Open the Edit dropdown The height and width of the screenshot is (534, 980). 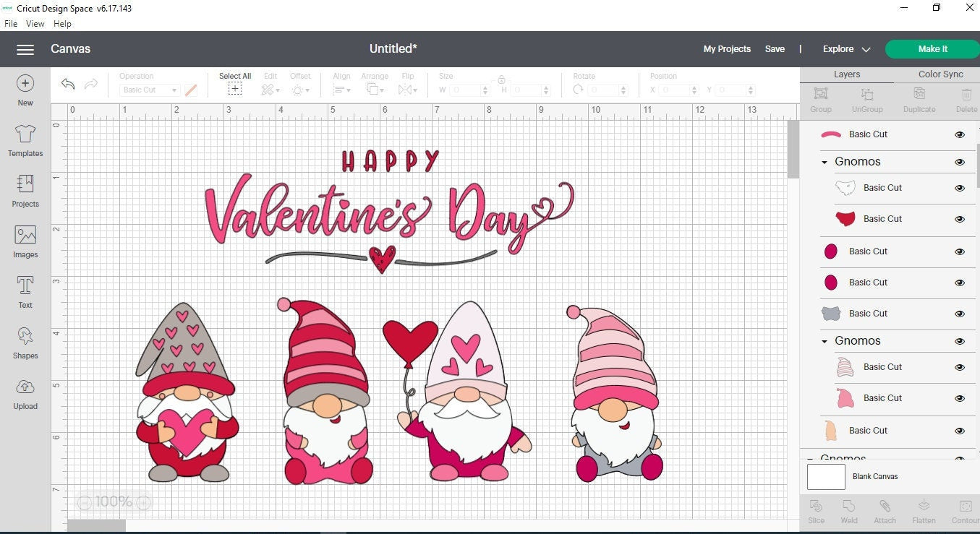click(x=270, y=90)
